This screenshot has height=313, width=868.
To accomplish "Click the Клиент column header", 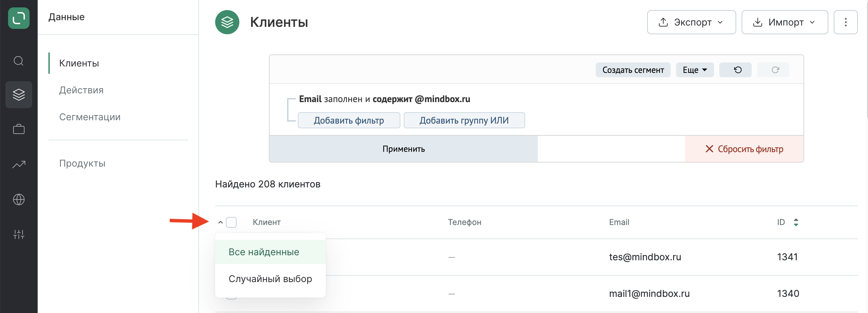I will click(x=266, y=222).
